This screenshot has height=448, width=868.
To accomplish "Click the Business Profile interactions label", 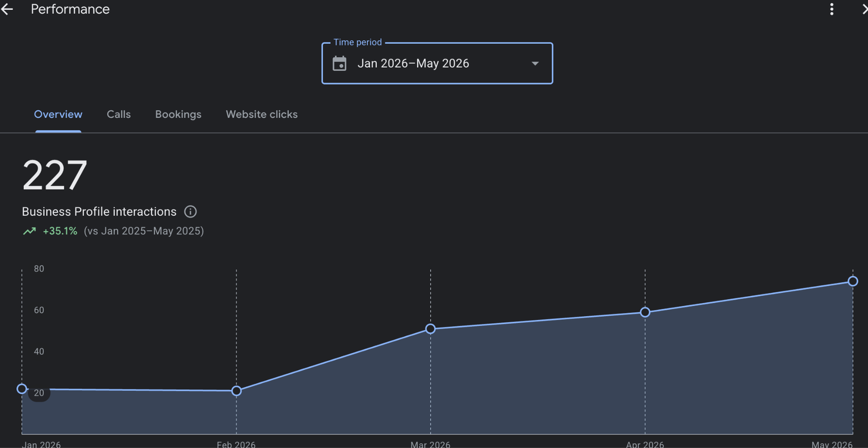I will pyautogui.click(x=99, y=212).
